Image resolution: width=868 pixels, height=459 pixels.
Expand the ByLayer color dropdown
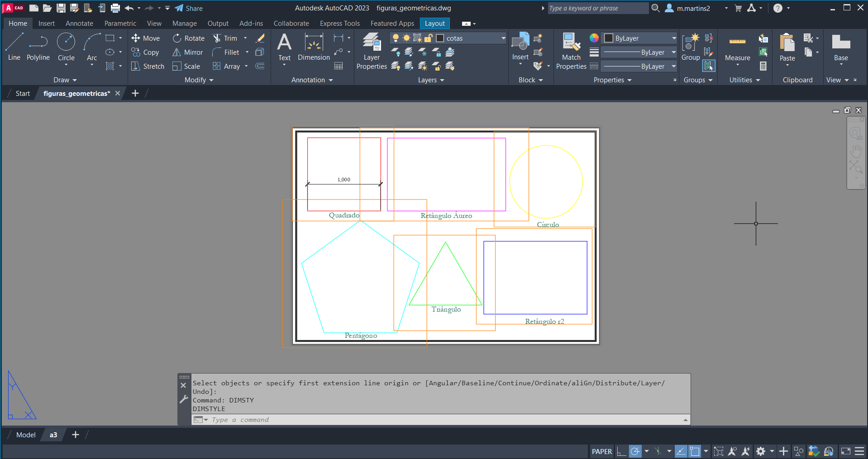[673, 38]
